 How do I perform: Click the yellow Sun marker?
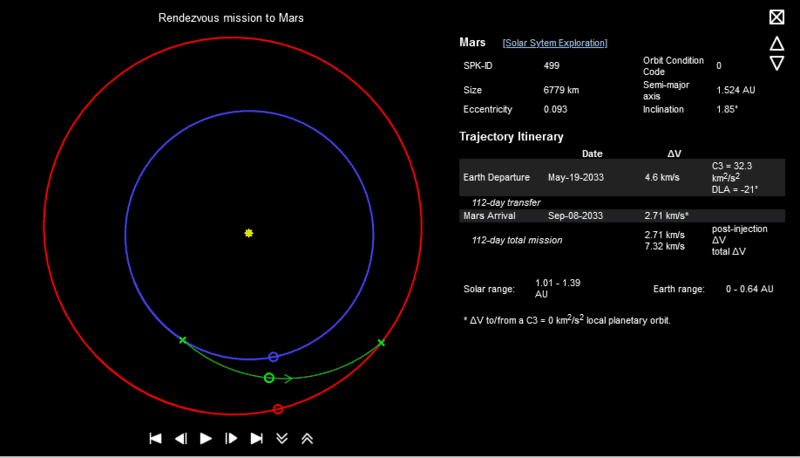[x=248, y=233]
